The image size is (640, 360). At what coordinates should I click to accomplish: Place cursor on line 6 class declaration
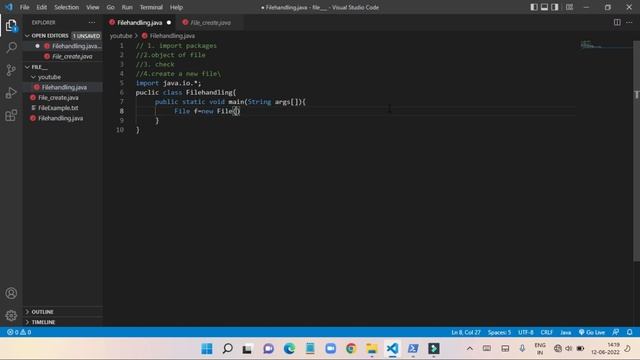[x=186, y=93]
